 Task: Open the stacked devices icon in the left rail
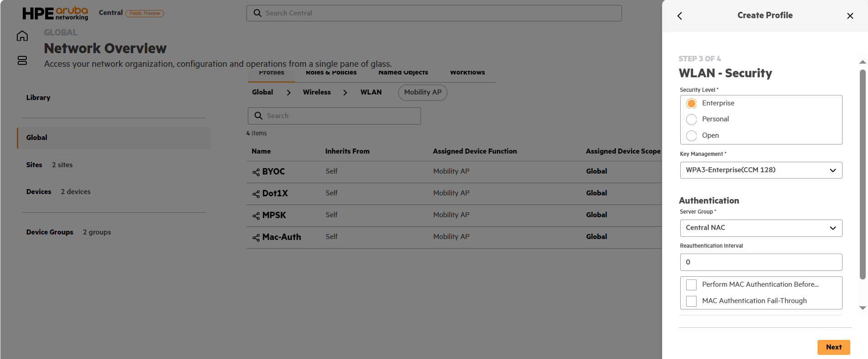22,60
